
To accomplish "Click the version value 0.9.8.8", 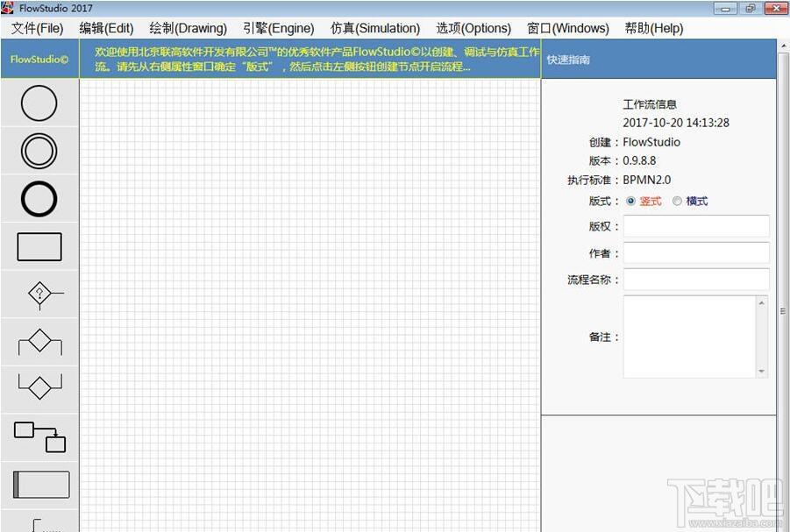I will [639, 160].
